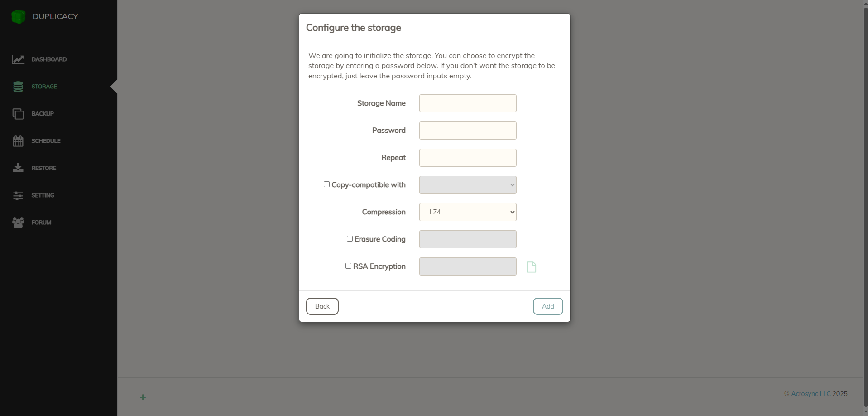Open the Compression dropdown showing LZ4
The image size is (868, 416).
468,212
